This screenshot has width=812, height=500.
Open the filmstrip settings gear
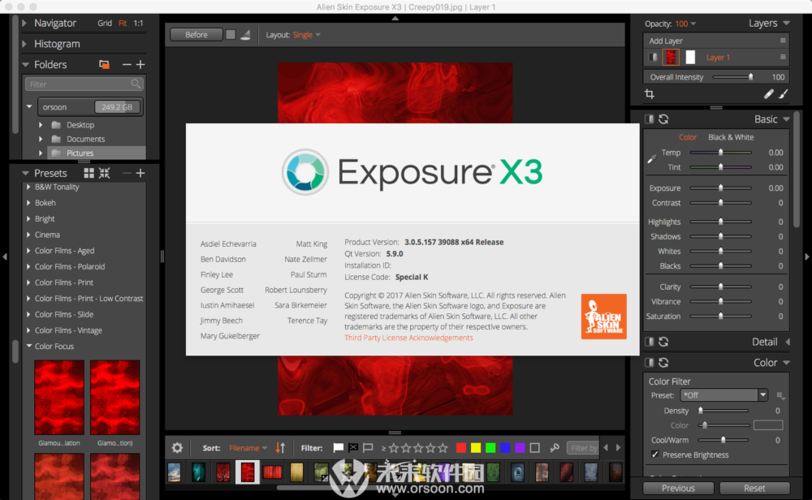click(x=177, y=448)
